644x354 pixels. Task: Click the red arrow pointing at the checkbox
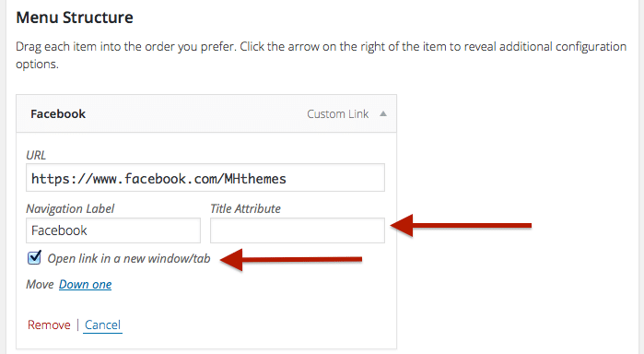[291, 259]
